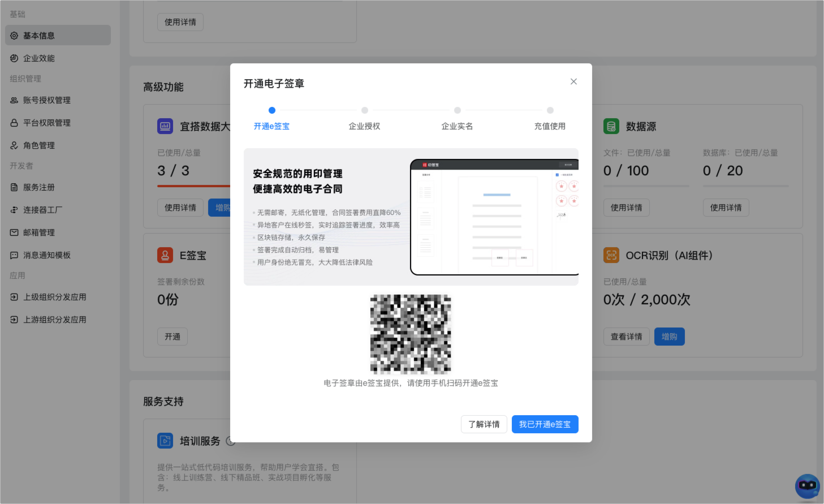Click 使用详情 button at top of page
The image size is (824, 504).
coord(180,22)
